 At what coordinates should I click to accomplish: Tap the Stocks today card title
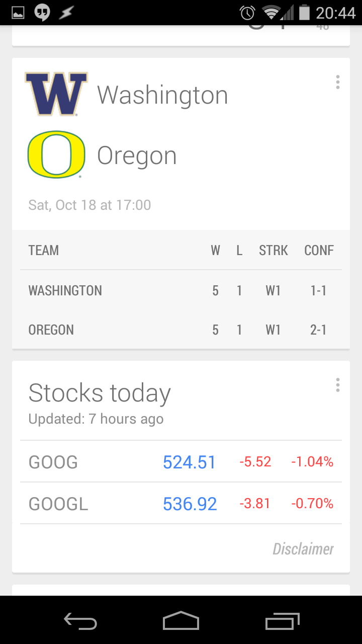pyautogui.click(x=100, y=393)
